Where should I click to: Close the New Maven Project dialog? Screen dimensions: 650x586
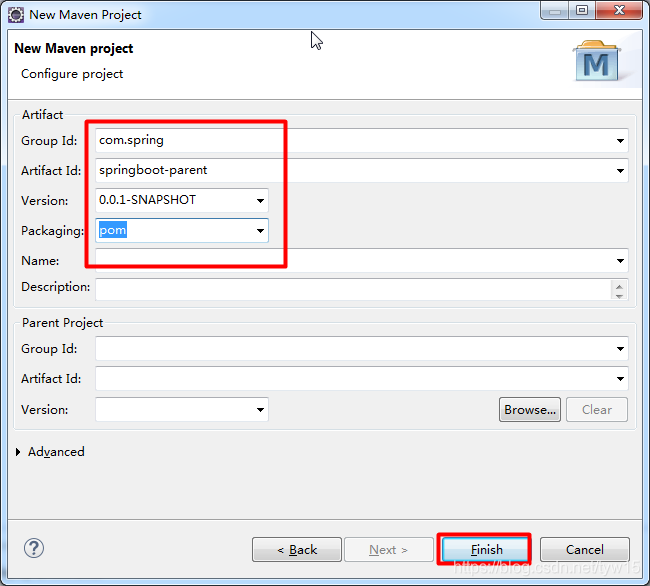coord(619,10)
